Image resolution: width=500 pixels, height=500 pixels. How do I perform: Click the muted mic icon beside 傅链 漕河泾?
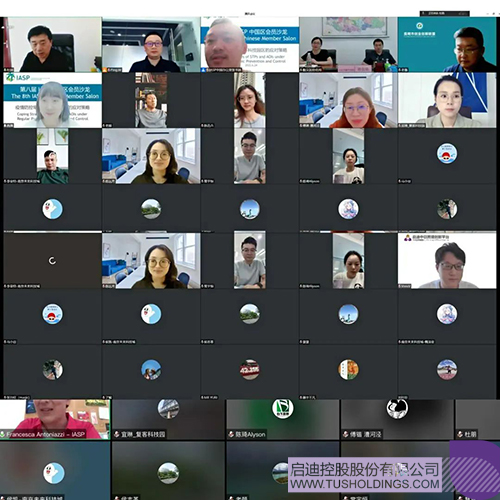click(x=346, y=434)
